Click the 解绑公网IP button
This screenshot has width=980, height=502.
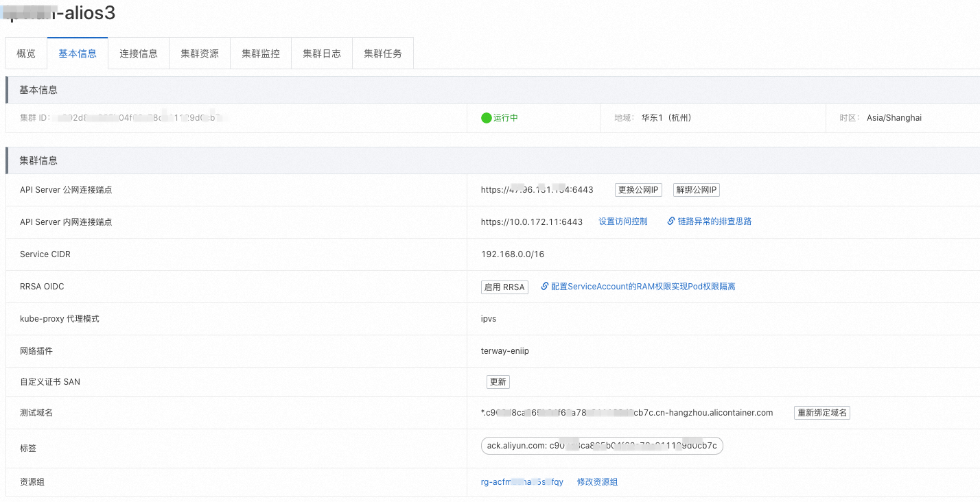(x=697, y=190)
